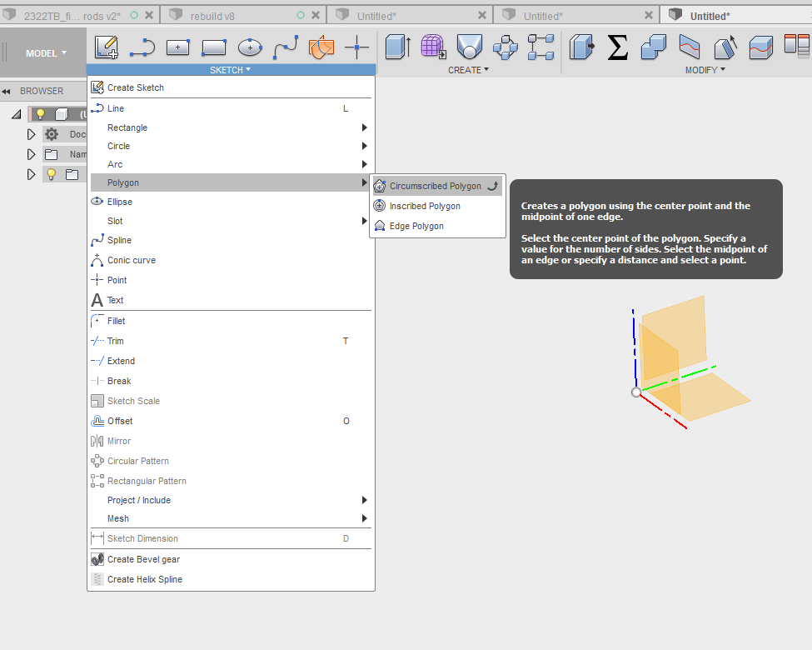Screen dimensions: 812x650
Task: Select the Point tool icon in toolbar
Action: [x=356, y=48]
